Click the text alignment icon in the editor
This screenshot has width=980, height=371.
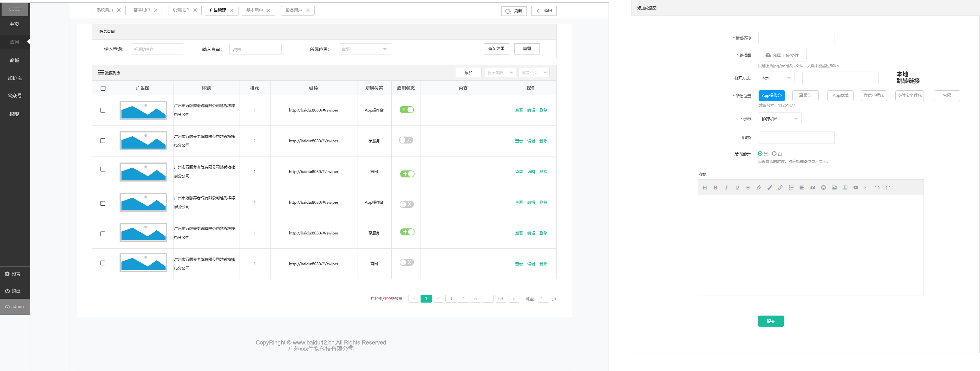[801, 187]
